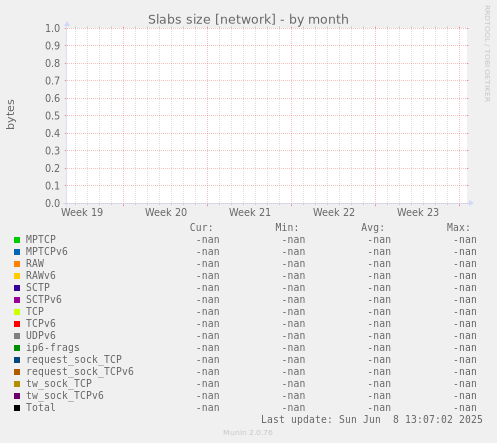
Task: Click the TCP row Avg value
Action: 379,312
